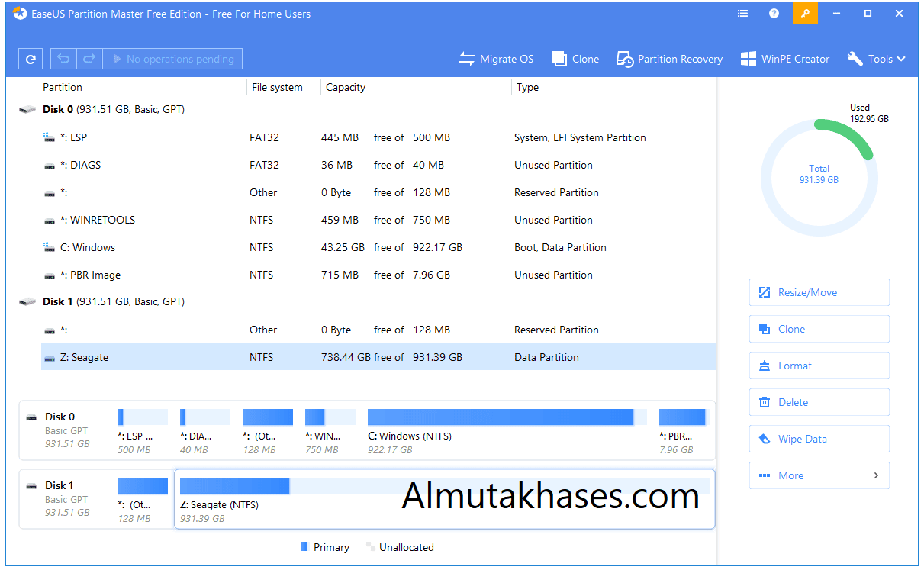Click the Boot, Data Partition type text
This screenshot has height=570, width=924.
560,247
